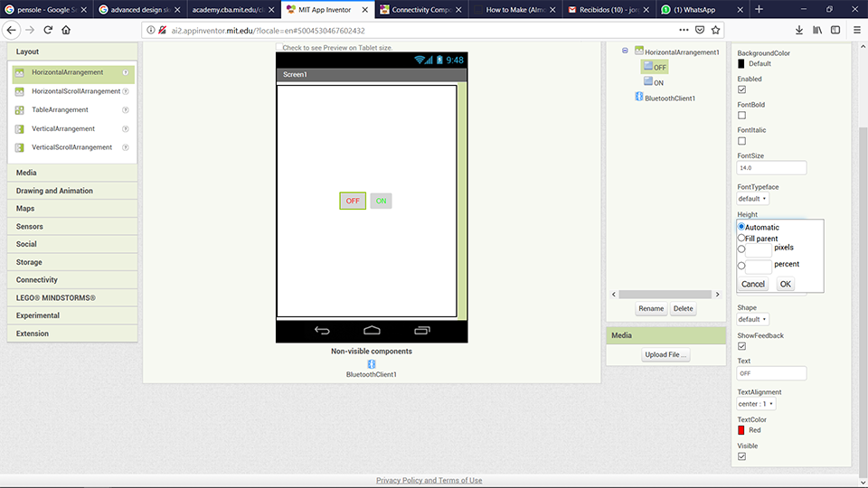Screen dimensions: 868x488
Task: Click the site information icon in address bar
Action: 151,31
